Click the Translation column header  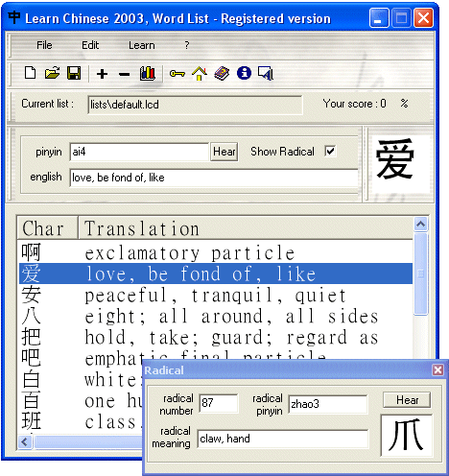coord(246,228)
